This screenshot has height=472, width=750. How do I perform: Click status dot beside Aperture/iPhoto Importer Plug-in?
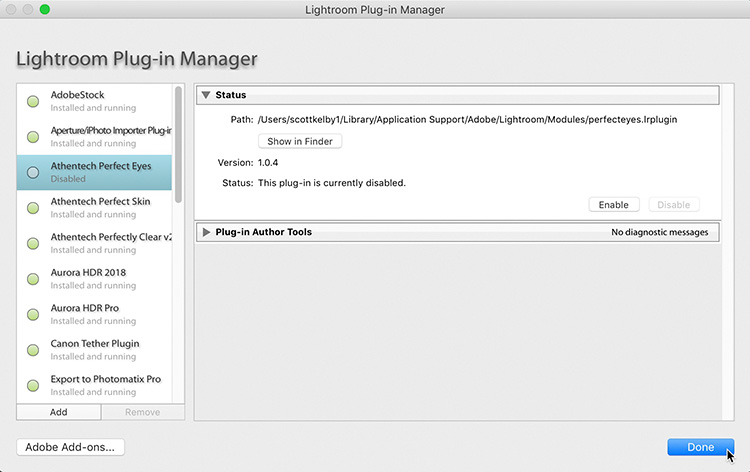point(33,137)
